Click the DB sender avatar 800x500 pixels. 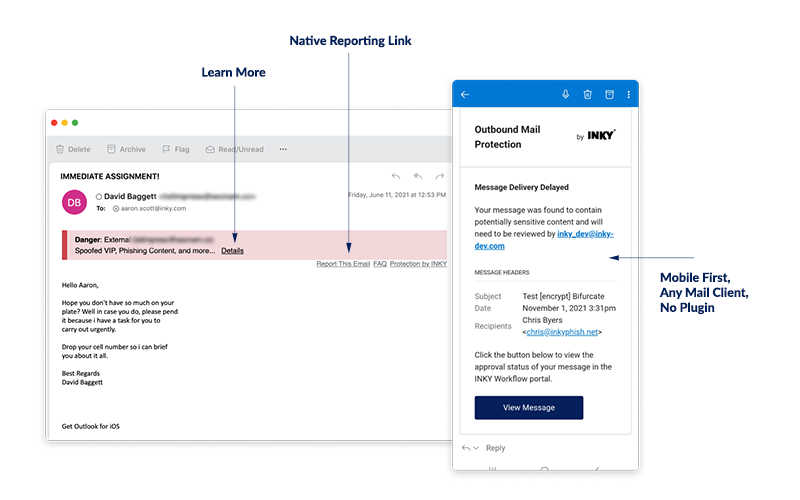click(x=74, y=203)
